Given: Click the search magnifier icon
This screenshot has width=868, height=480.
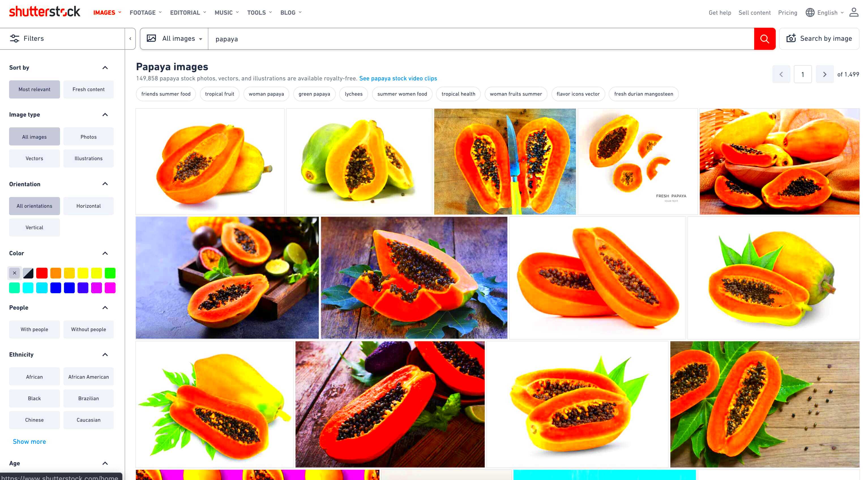Looking at the screenshot, I should [765, 38].
